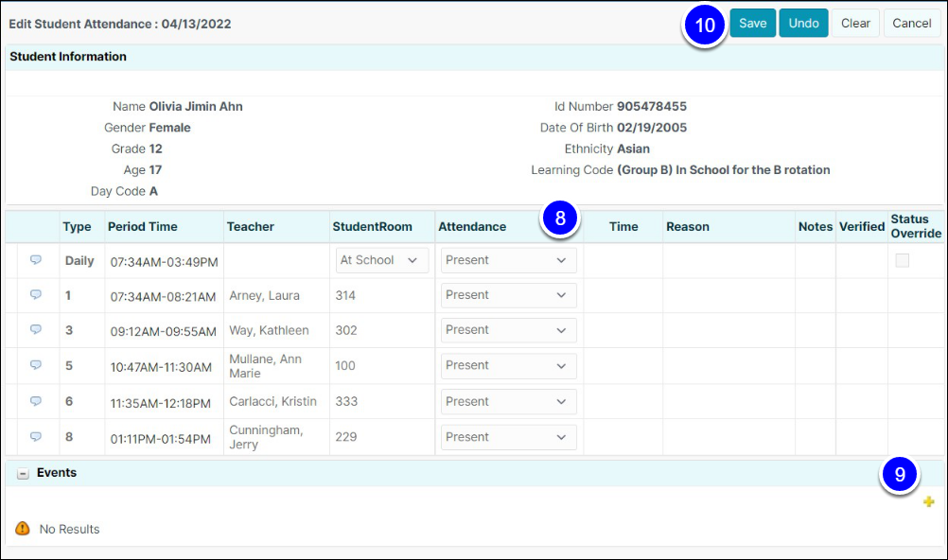
Task: Open the comment icon in the Daily row
Action: point(36,260)
